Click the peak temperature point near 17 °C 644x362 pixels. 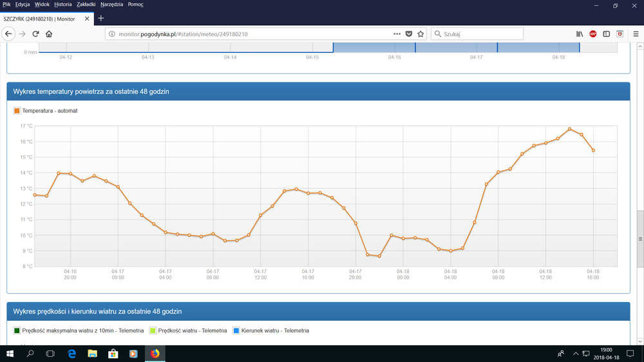tap(570, 129)
